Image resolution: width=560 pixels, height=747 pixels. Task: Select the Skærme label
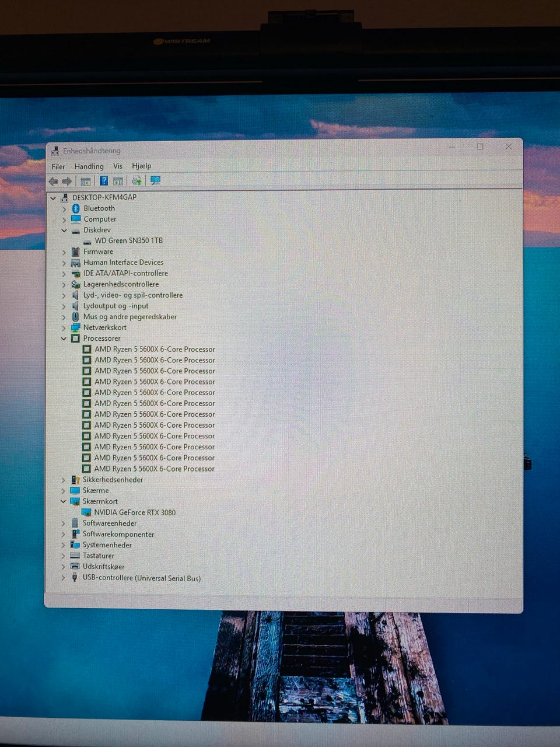pos(96,490)
